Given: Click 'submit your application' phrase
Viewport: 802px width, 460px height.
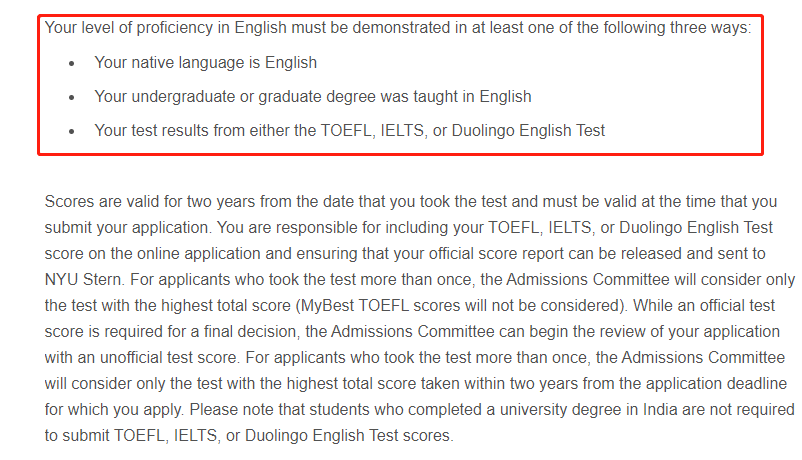Looking at the screenshot, I should pyautogui.click(x=127, y=228).
